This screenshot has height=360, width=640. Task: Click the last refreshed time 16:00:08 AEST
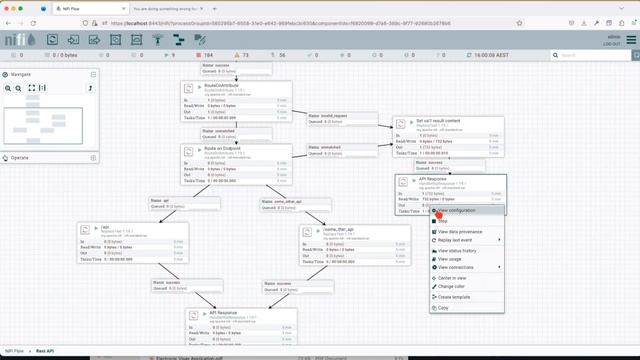pos(488,55)
